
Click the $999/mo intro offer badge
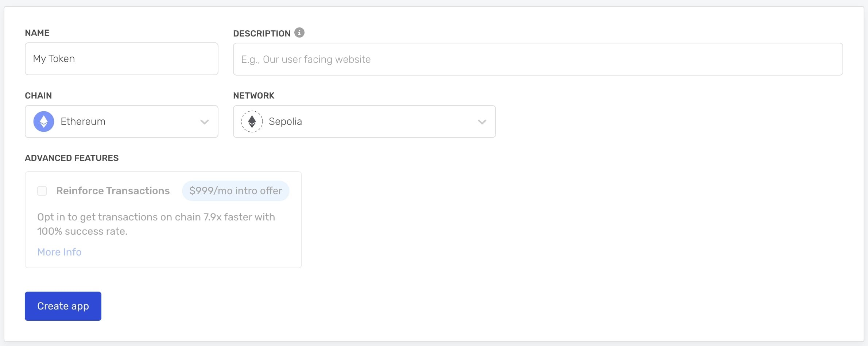(x=236, y=191)
